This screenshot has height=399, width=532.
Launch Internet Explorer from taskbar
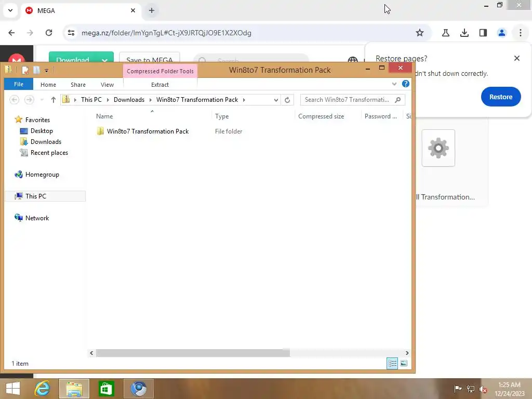click(43, 389)
